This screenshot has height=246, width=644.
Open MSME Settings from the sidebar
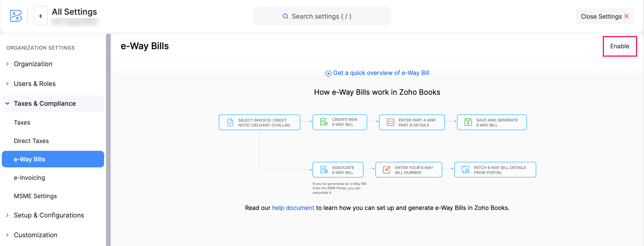click(x=35, y=196)
